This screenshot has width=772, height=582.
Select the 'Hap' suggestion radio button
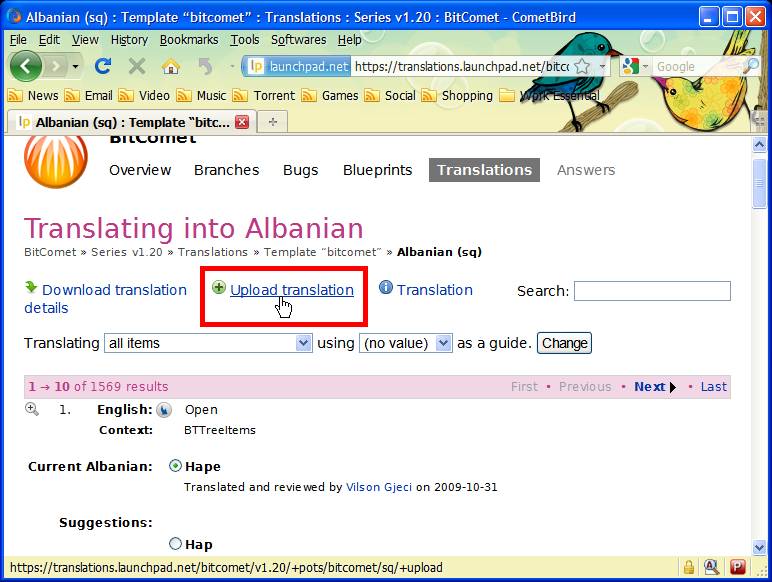(x=175, y=544)
